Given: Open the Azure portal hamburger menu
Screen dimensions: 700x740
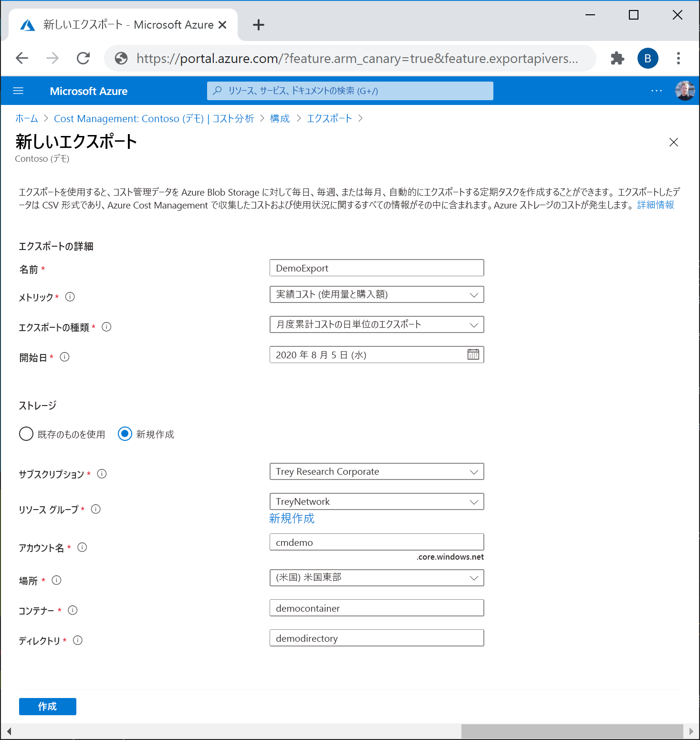Looking at the screenshot, I should pyautogui.click(x=18, y=91).
